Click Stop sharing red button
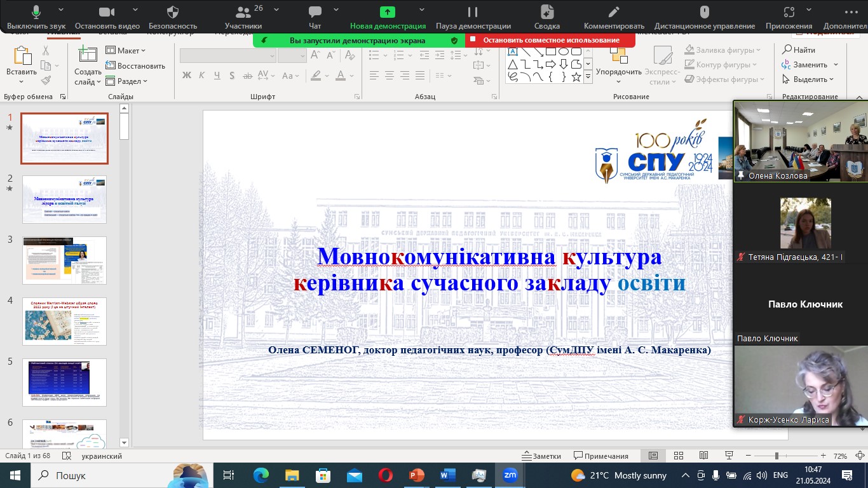The height and width of the screenshot is (488, 868). [x=550, y=40]
